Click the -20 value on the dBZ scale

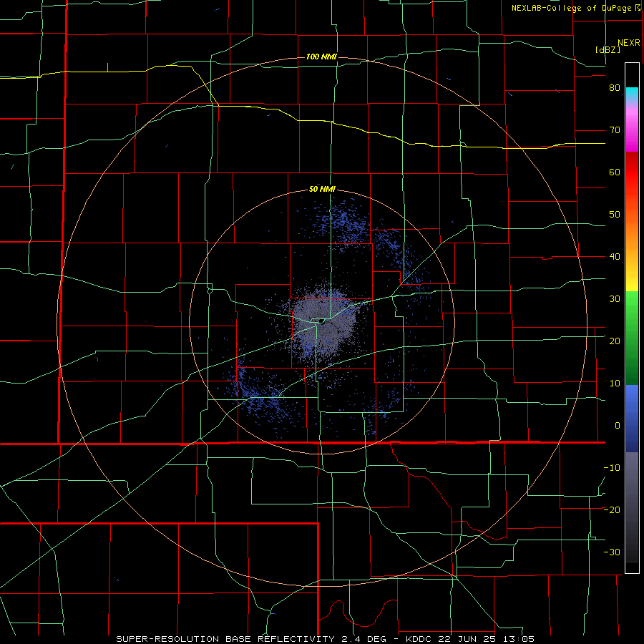(612, 509)
